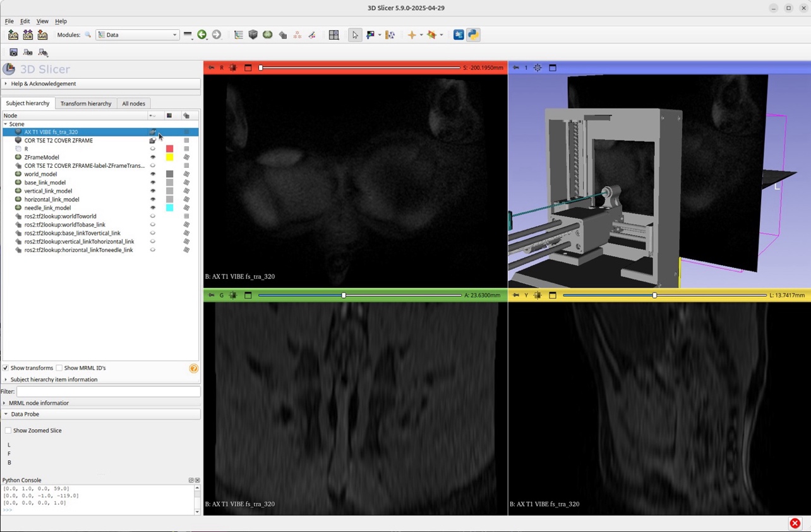Show the R node via eye icon
The width and height of the screenshot is (811, 532).
152,149
